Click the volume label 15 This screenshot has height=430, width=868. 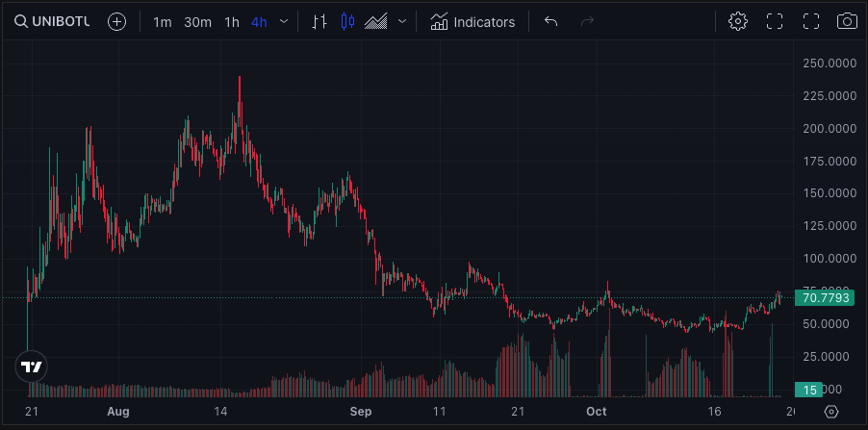[808, 390]
